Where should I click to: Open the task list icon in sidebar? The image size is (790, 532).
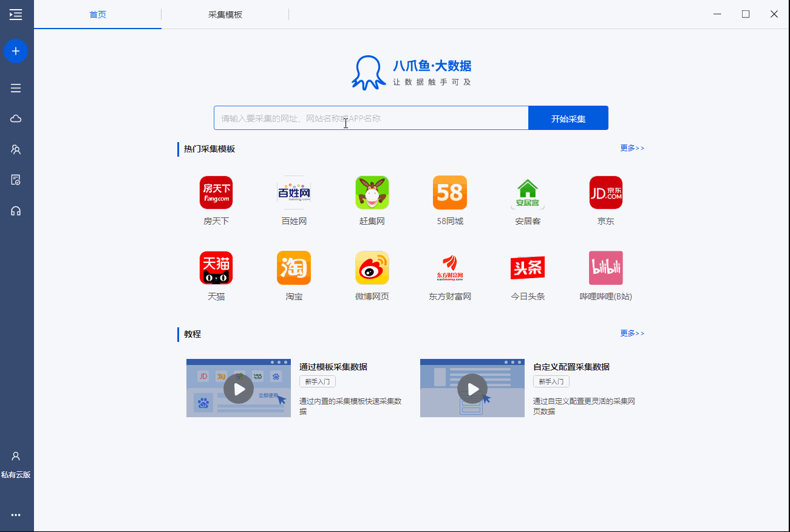(x=16, y=88)
